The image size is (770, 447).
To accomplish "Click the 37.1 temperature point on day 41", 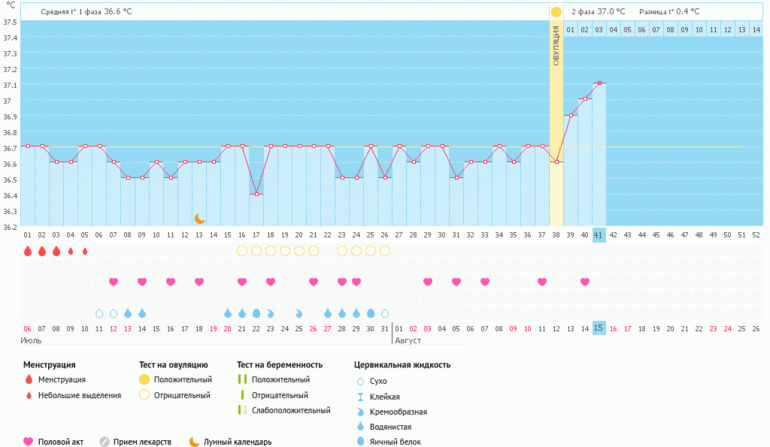I will tap(599, 83).
